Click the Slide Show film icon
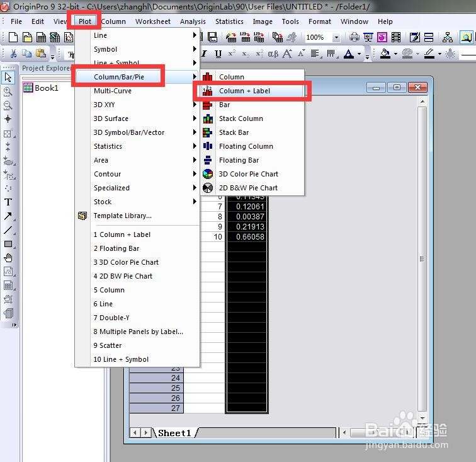This screenshot has width=476, height=462. (396, 37)
